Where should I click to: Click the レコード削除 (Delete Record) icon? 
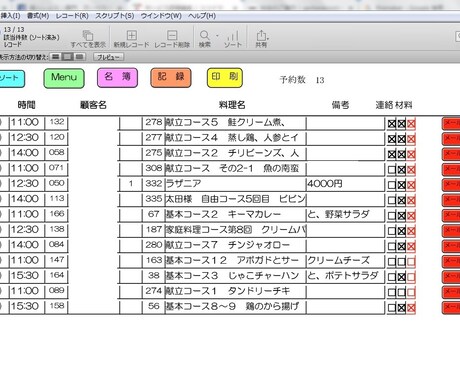[172, 39]
